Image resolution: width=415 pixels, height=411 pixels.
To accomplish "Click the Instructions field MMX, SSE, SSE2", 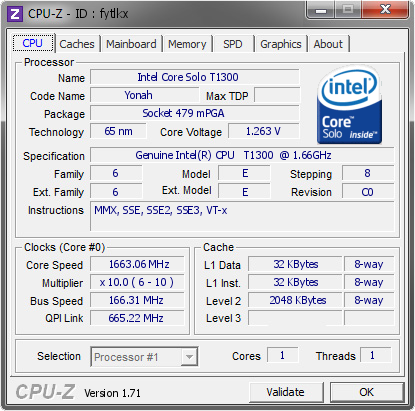I will (242, 216).
